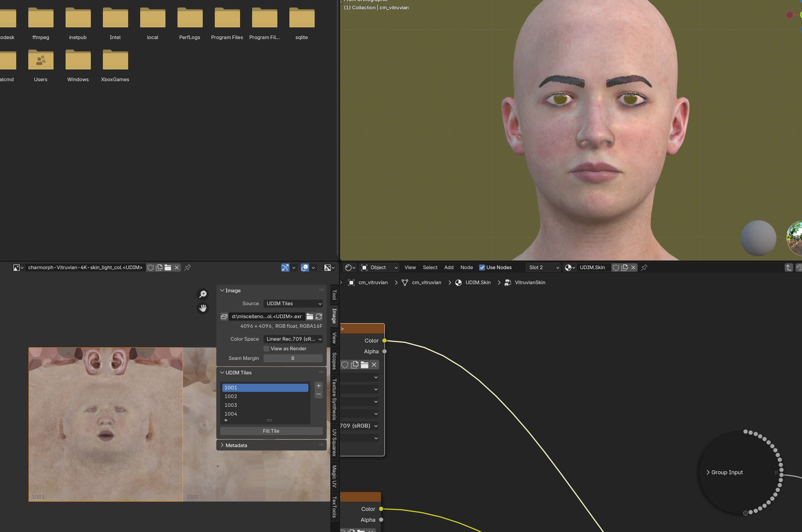The width and height of the screenshot is (802, 532).
Task: Select UDIM tile 1002
Action: [265, 396]
